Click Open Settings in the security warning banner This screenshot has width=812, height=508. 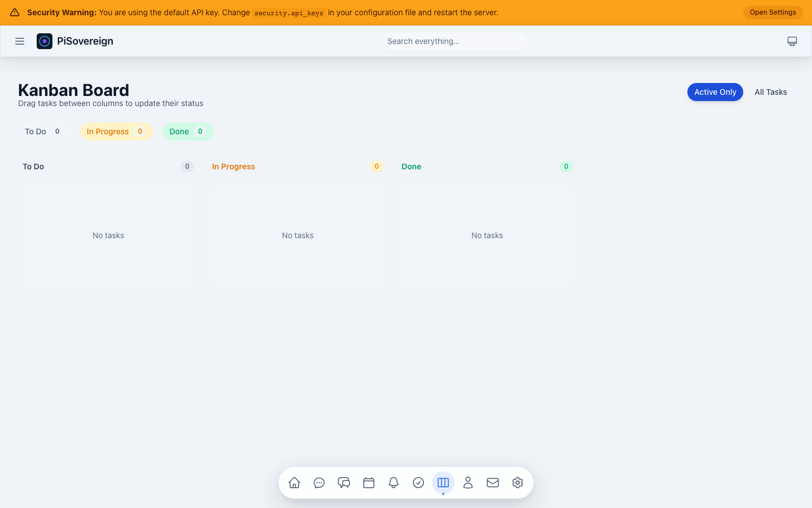pyautogui.click(x=773, y=12)
